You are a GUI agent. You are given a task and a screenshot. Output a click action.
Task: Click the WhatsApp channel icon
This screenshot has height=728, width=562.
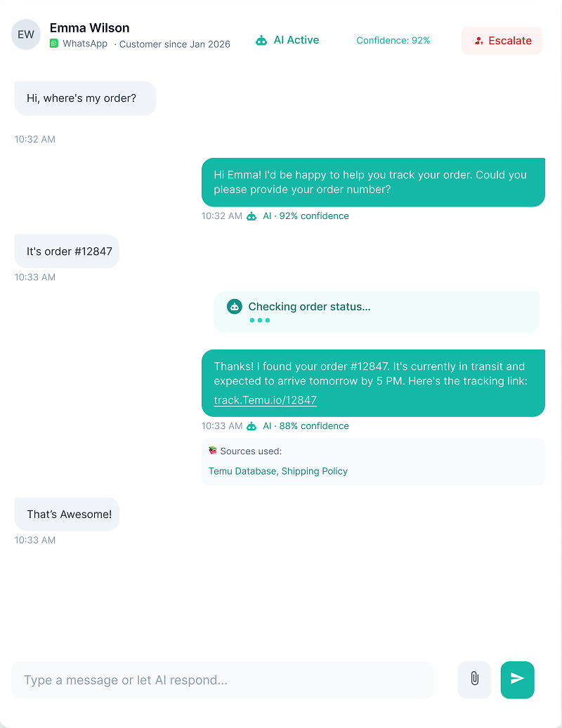pyautogui.click(x=54, y=44)
